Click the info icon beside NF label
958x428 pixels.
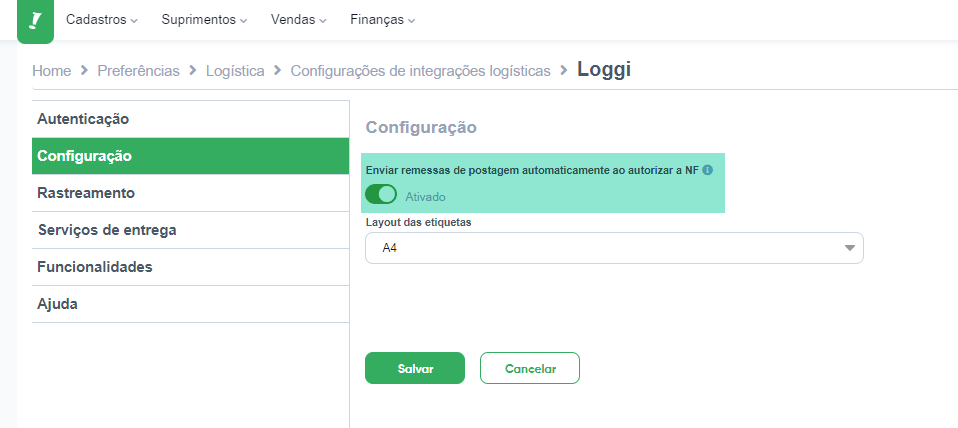(x=708, y=171)
